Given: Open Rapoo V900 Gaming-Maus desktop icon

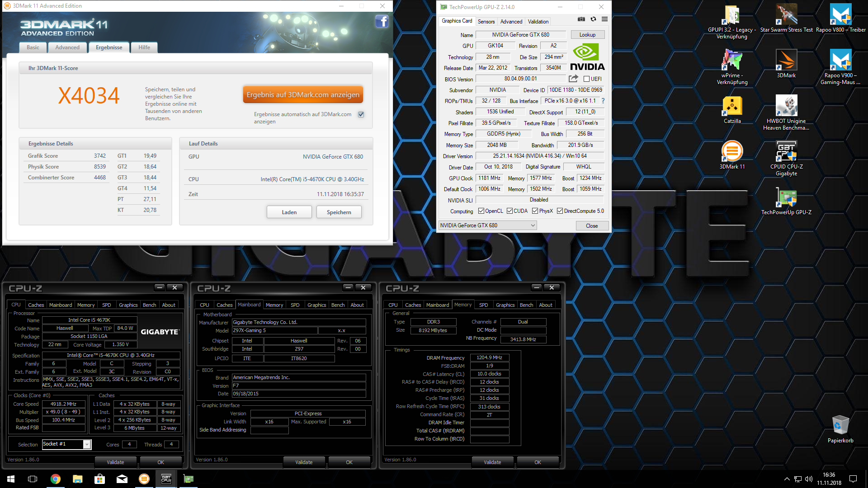Looking at the screenshot, I should 840,67.
